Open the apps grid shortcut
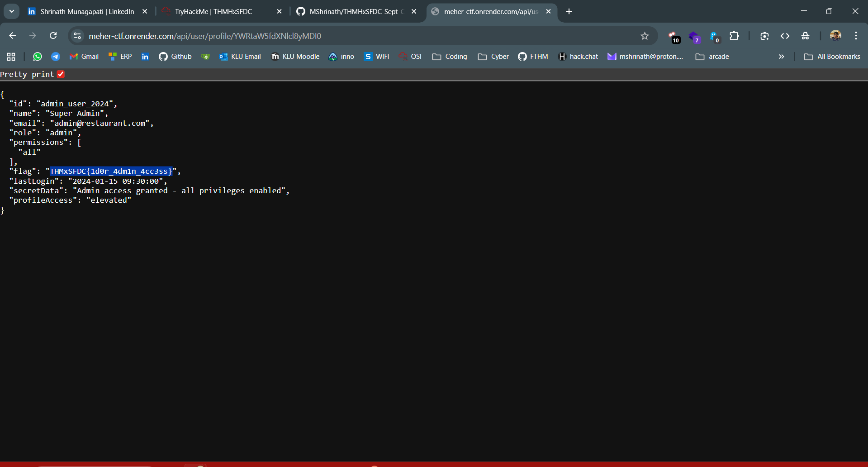Image resolution: width=868 pixels, height=467 pixels. click(x=11, y=57)
